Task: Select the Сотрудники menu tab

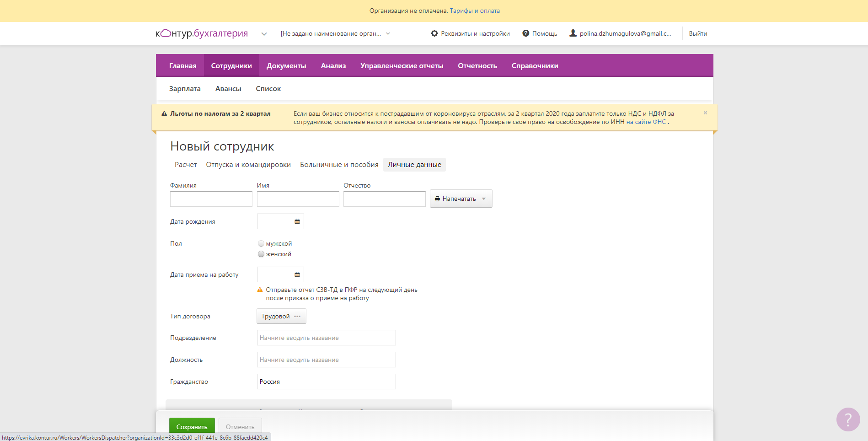Action: click(231, 65)
